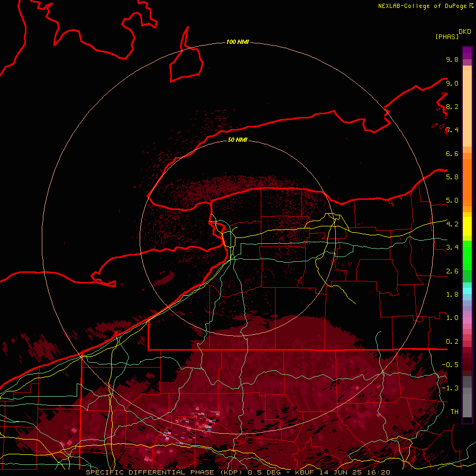Click the 1.0 scale value
Screen dimensions: 476x476
click(452, 318)
